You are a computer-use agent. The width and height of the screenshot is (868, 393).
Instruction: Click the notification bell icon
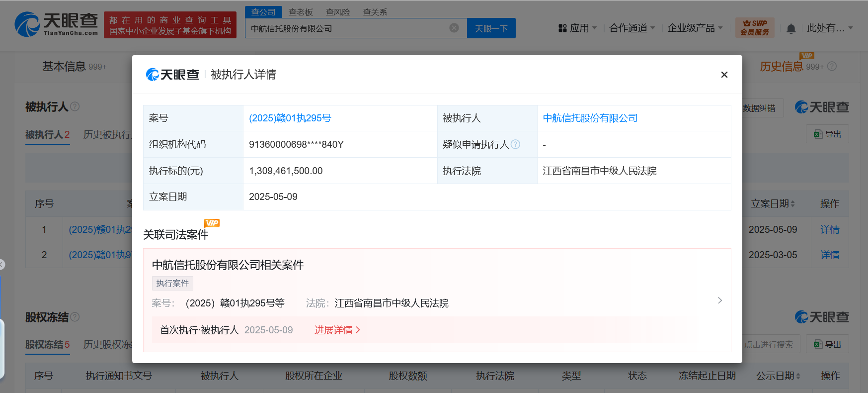pos(791,29)
